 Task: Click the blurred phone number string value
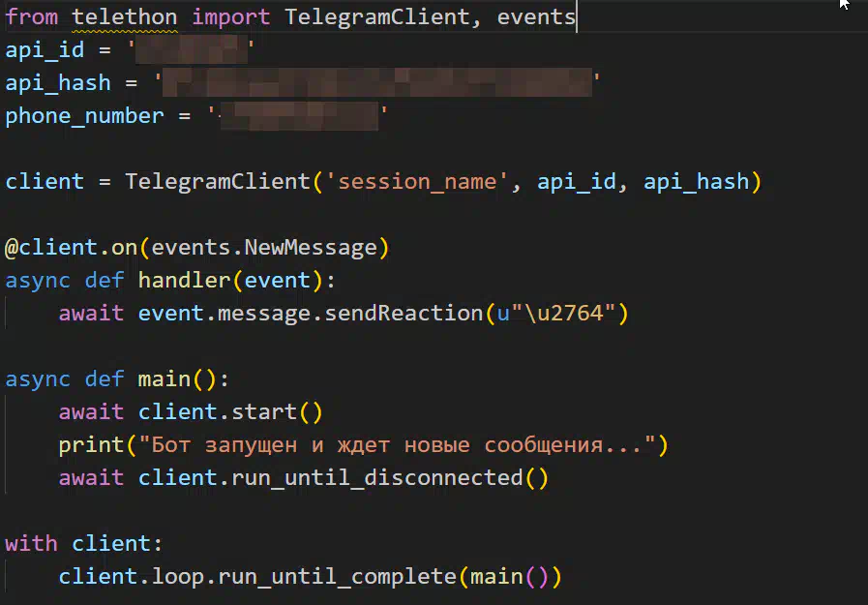click(x=299, y=116)
